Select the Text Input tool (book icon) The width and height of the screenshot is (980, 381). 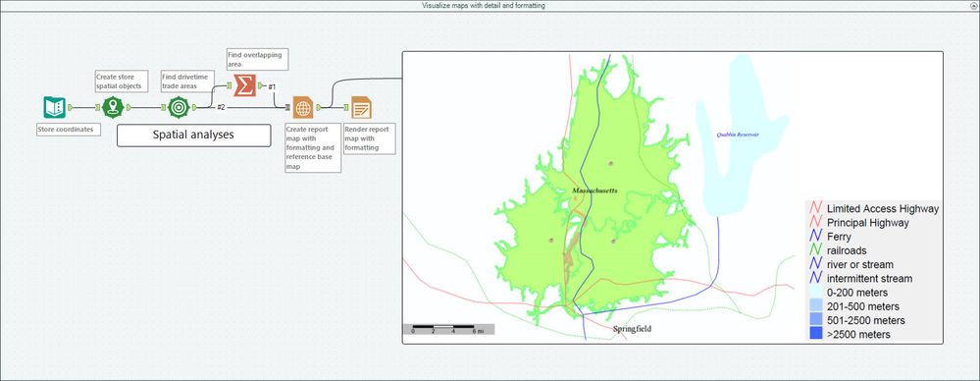(x=54, y=108)
